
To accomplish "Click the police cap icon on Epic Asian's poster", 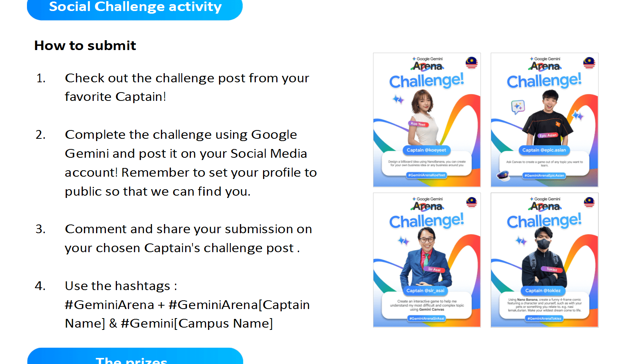I will [503, 175].
